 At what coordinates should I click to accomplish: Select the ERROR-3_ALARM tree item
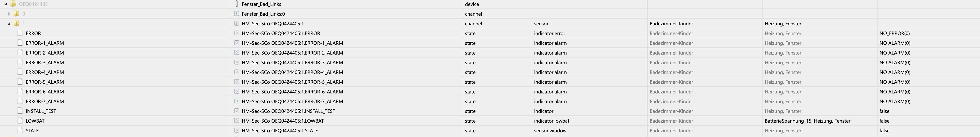coord(44,63)
